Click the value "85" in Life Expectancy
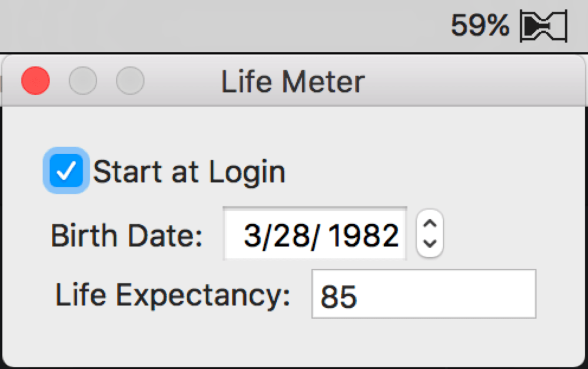Viewport: 588px width, 369px height. [338, 297]
